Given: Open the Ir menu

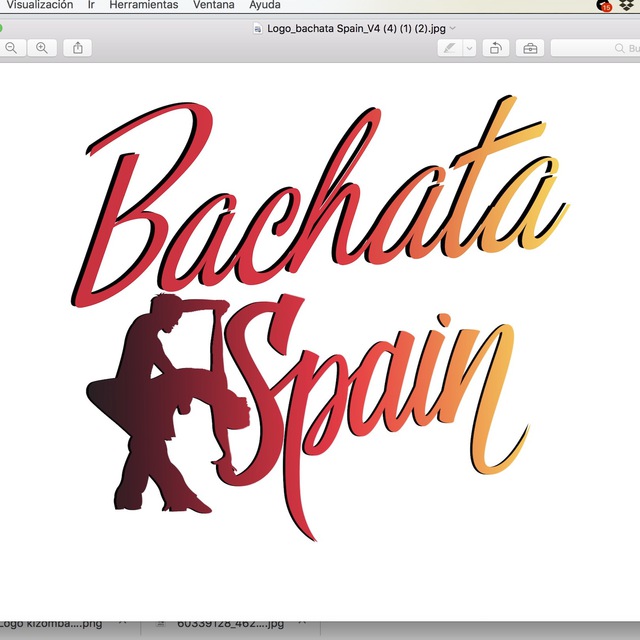Looking at the screenshot, I should 91,5.
